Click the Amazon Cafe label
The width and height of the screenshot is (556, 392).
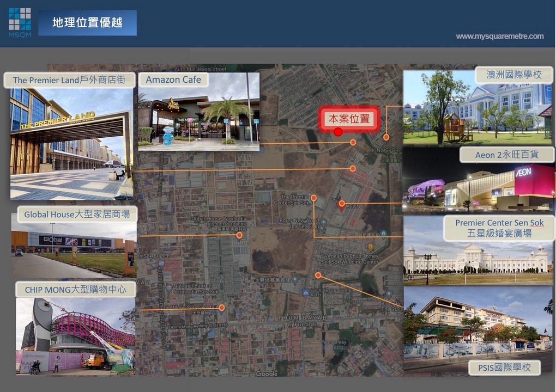[173, 79]
